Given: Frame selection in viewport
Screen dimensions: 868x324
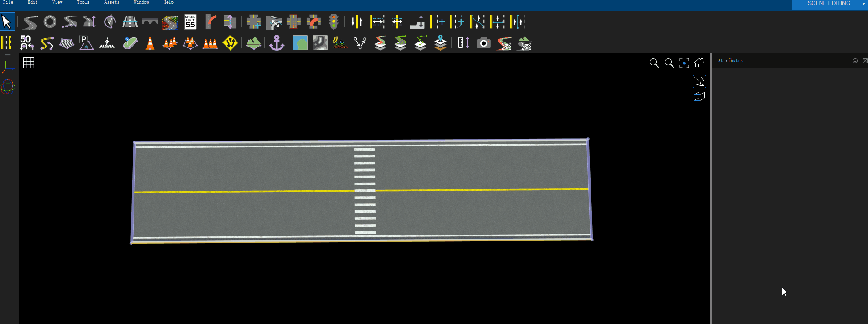Looking at the screenshot, I should (x=684, y=63).
